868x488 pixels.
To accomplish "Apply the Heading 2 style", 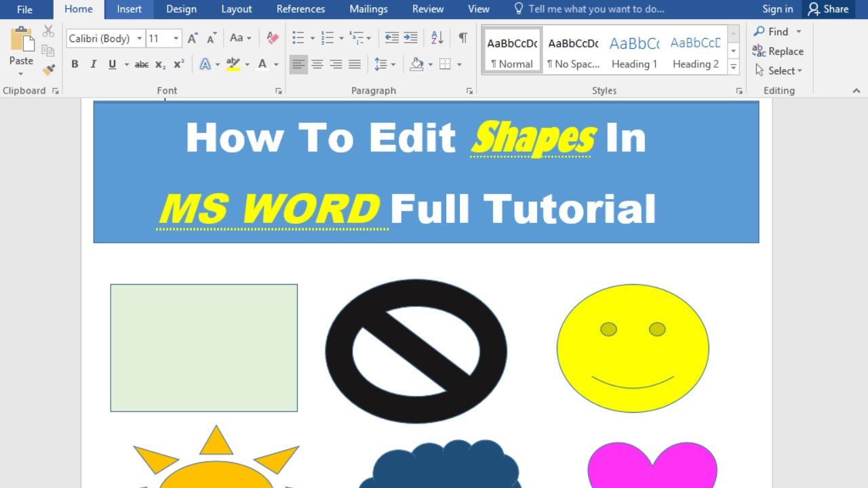I will click(x=696, y=51).
